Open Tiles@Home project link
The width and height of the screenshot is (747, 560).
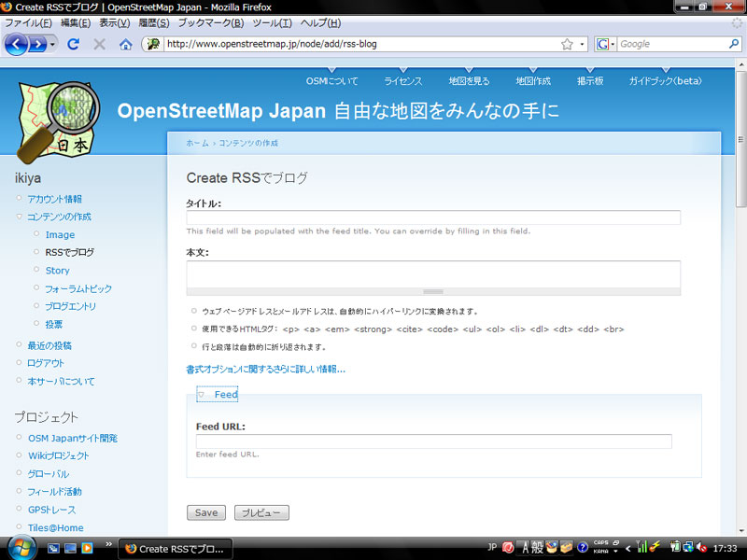(x=55, y=527)
